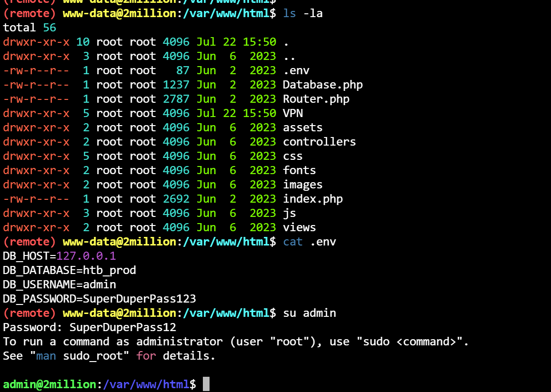Click the fonts directory name

pyautogui.click(x=299, y=170)
